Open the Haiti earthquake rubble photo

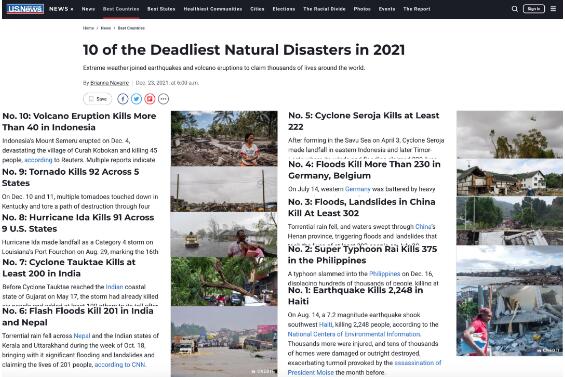(x=510, y=301)
